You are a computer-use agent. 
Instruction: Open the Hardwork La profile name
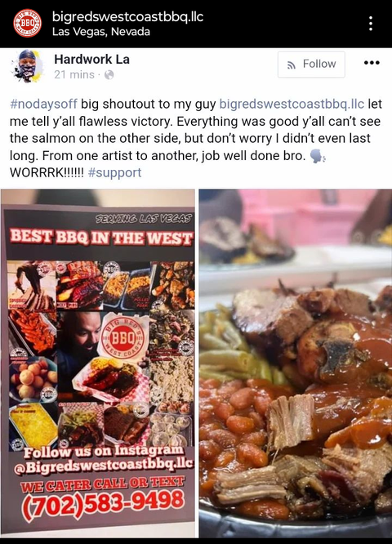pos(92,60)
